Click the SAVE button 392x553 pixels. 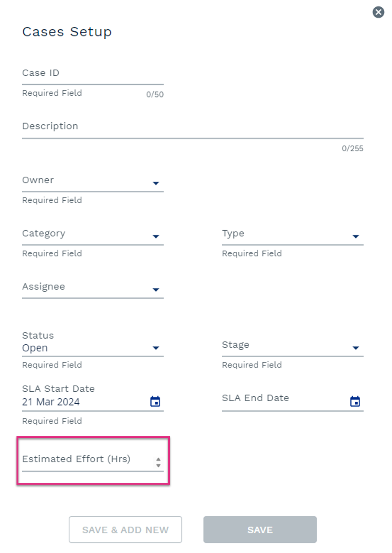[260, 530]
